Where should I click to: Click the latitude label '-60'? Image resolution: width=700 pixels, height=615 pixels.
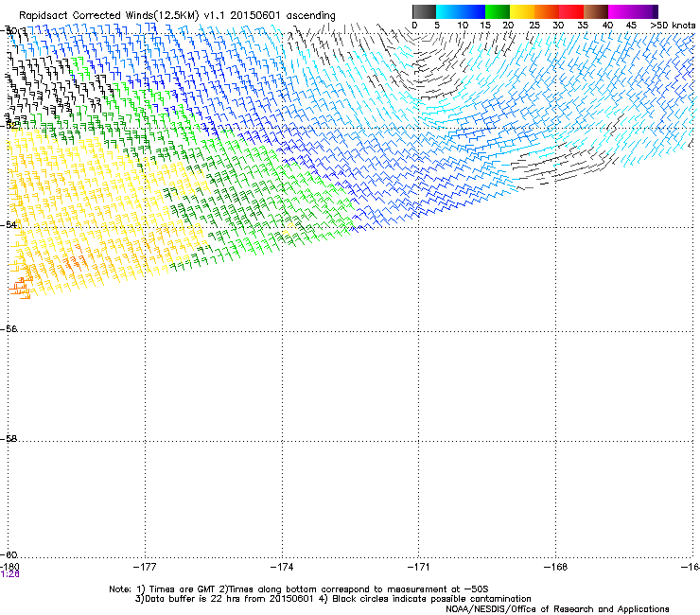point(9,554)
